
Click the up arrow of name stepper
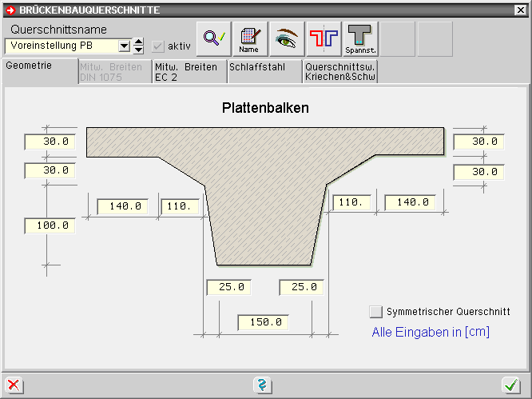pyautogui.click(x=138, y=42)
